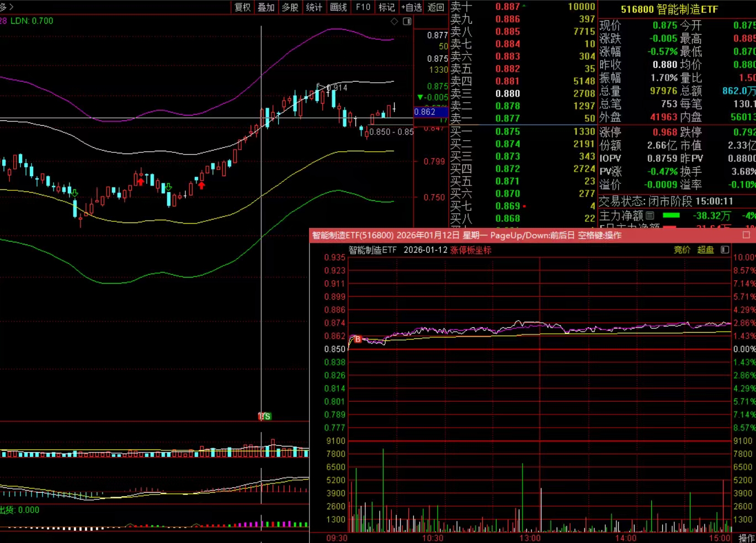Screen dimensions: 756x543
Task: Click the 涨停板坐标 coordinate label
Action: 471,250
